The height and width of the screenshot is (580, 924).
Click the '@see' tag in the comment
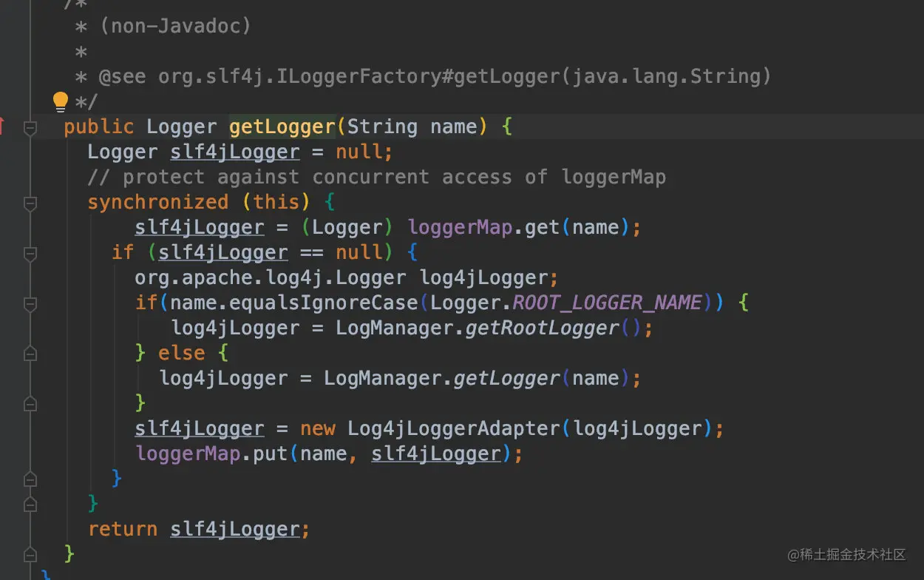tap(123, 76)
